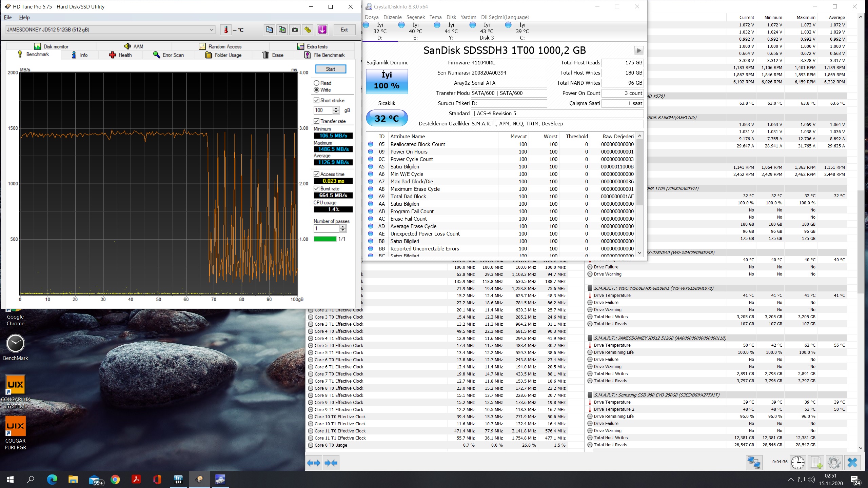Viewport: 868px width, 488px height.
Task: Click the blue X close sensors icon
Action: tap(852, 462)
